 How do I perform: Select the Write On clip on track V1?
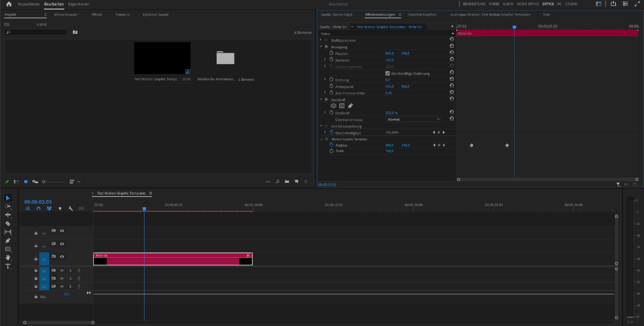[173, 259]
